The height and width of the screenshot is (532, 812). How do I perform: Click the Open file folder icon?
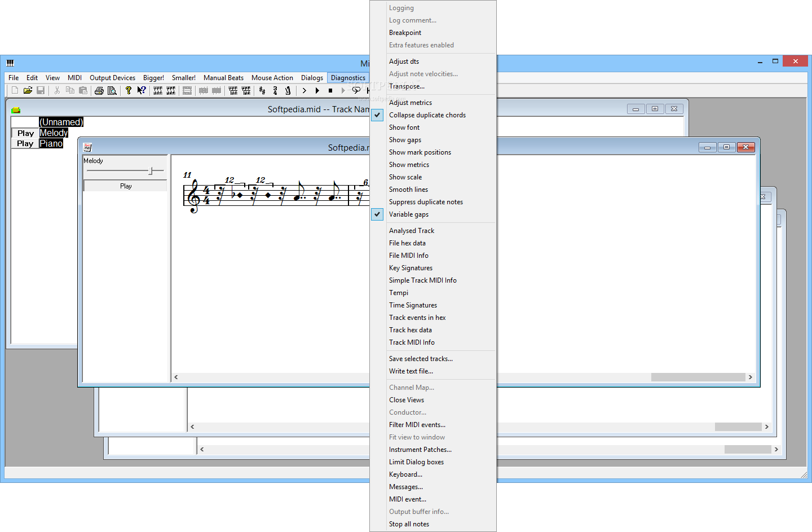click(28, 90)
